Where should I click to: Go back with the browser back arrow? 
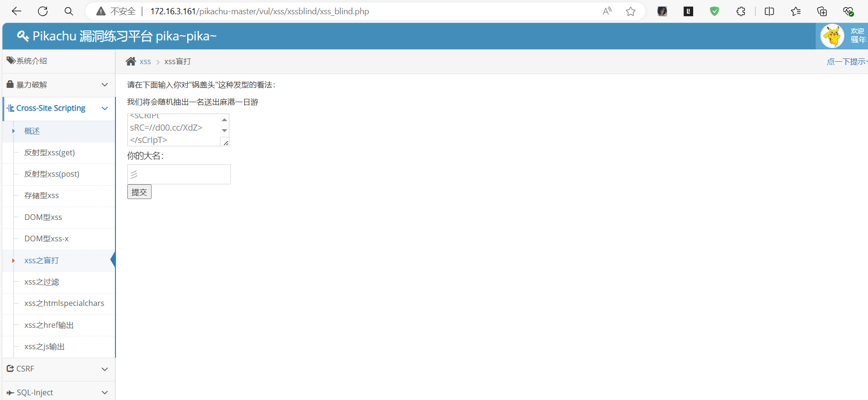[x=17, y=11]
